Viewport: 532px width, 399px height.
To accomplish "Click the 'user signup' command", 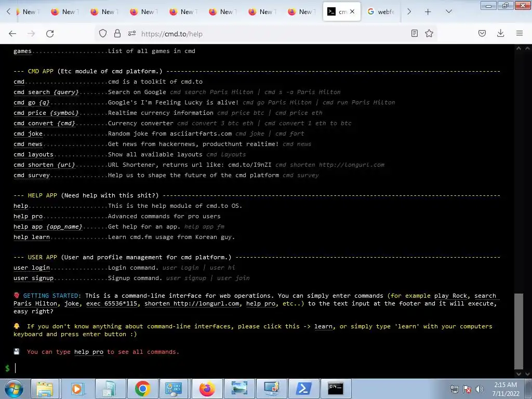I will pos(34,278).
